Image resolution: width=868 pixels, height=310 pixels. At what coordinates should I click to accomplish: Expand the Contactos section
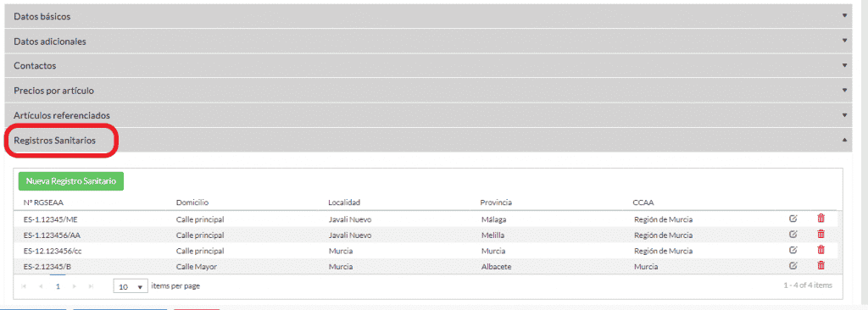(428, 65)
